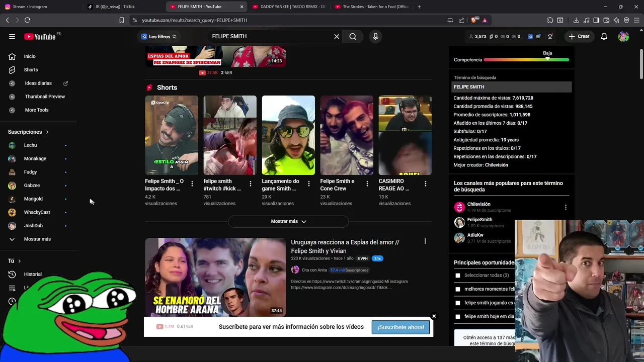Open the notifications bell
The height and width of the screenshot is (362, 644).
point(604,36)
